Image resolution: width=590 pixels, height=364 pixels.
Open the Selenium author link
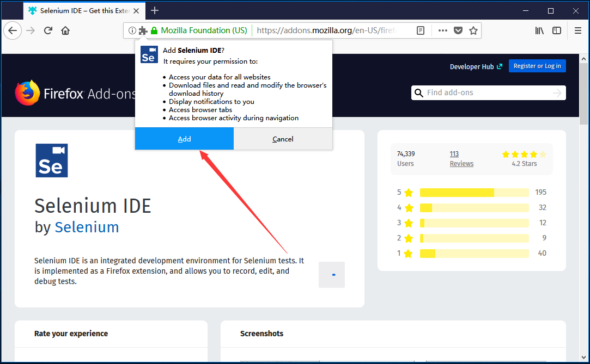click(x=87, y=227)
